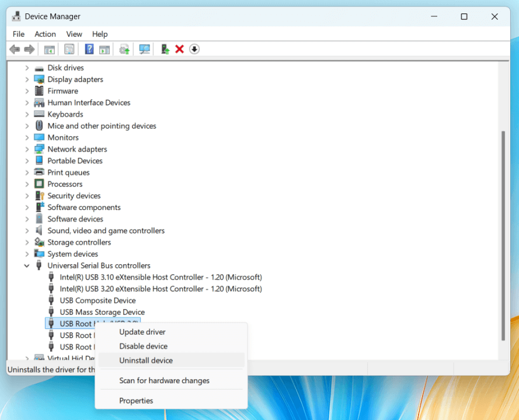Click the Show/Hide console tree icon
519x420 pixels.
(x=49, y=49)
